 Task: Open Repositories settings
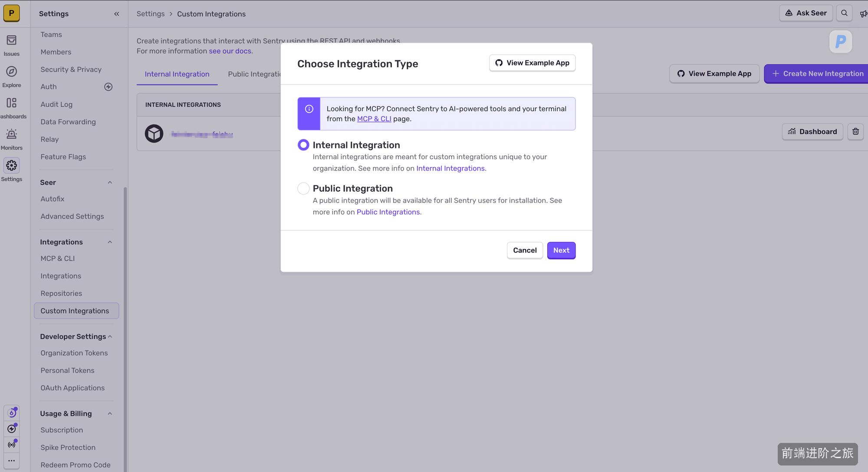(x=61, y=293)
